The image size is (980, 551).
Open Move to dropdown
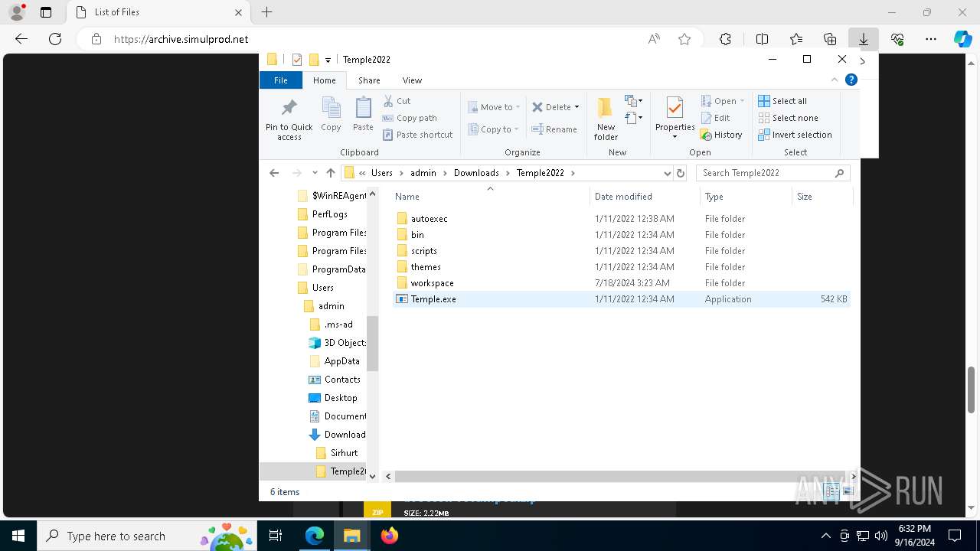(494, 107)
